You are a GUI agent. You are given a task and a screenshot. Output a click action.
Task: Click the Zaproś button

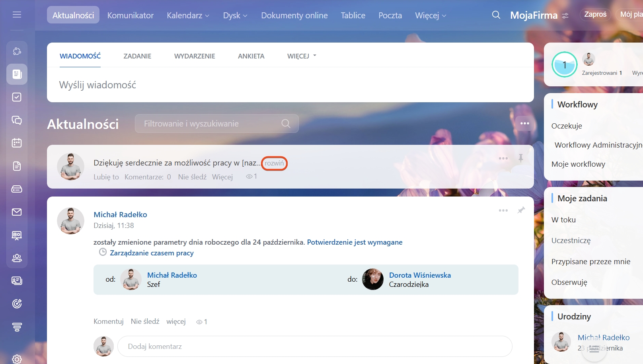pos(595,15)
